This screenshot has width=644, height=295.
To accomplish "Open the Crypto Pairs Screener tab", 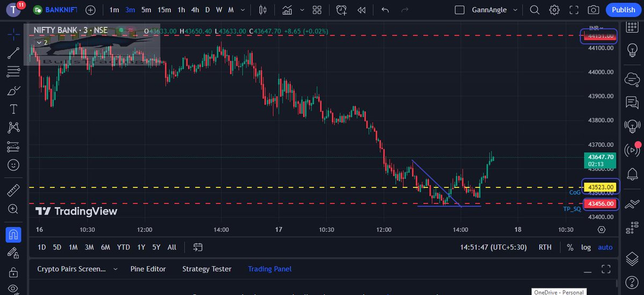I will coord(71,269).
